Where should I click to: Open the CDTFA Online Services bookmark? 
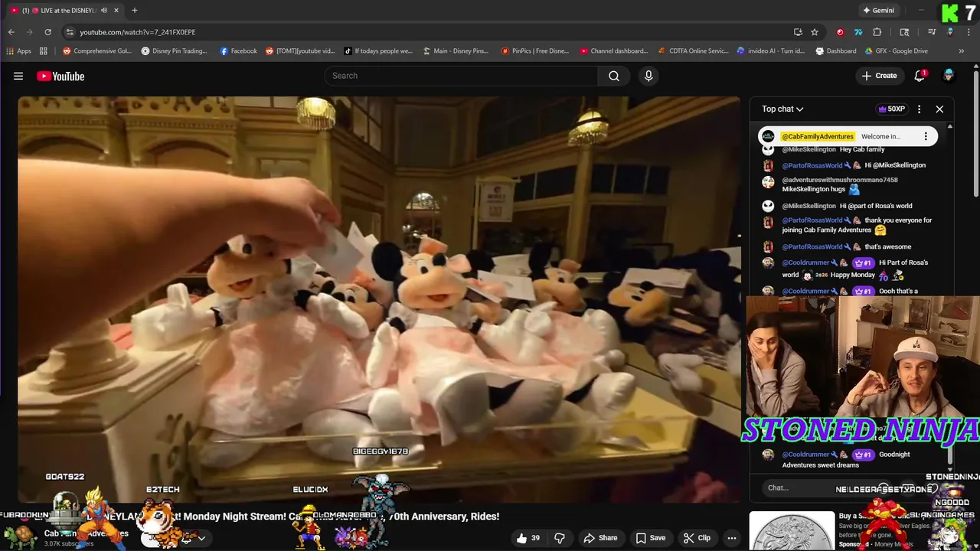pyautogui.click(x=694, y=51)
